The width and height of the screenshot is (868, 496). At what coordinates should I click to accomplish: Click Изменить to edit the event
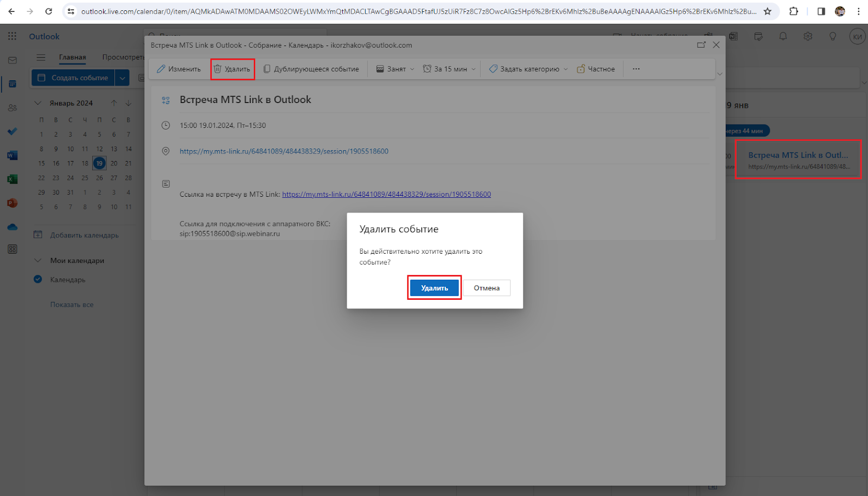179,69
